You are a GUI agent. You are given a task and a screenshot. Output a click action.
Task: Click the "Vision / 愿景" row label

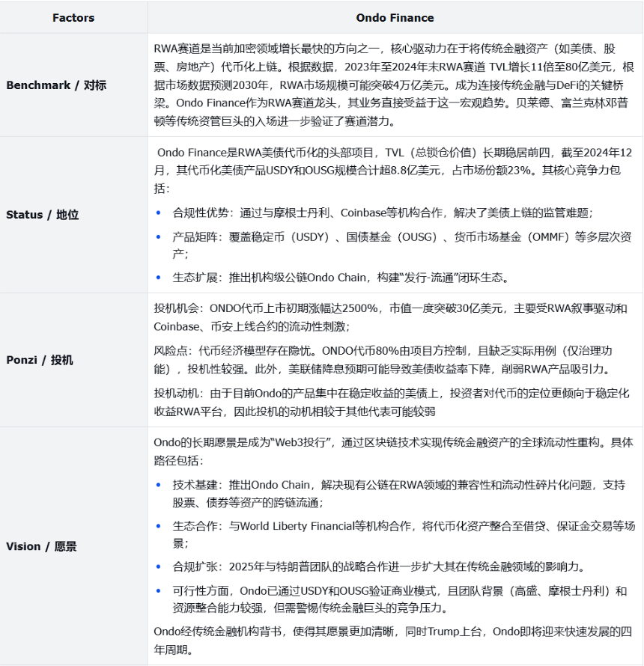[41, 546]
